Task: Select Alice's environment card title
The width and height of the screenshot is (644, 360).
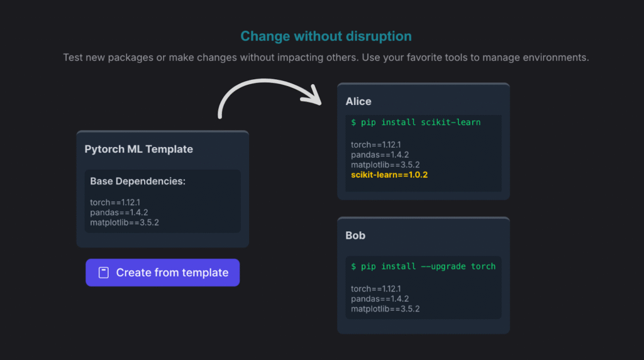Action: [x=358, y=101]
